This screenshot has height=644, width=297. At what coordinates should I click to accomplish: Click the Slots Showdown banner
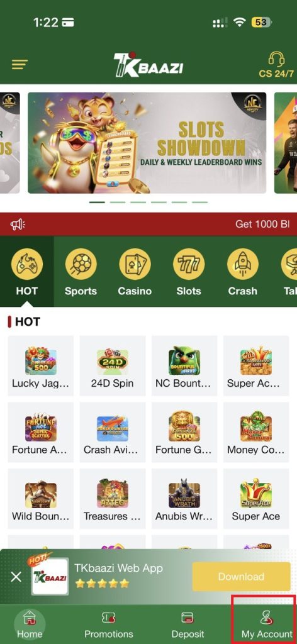click(x=147, y=143)
